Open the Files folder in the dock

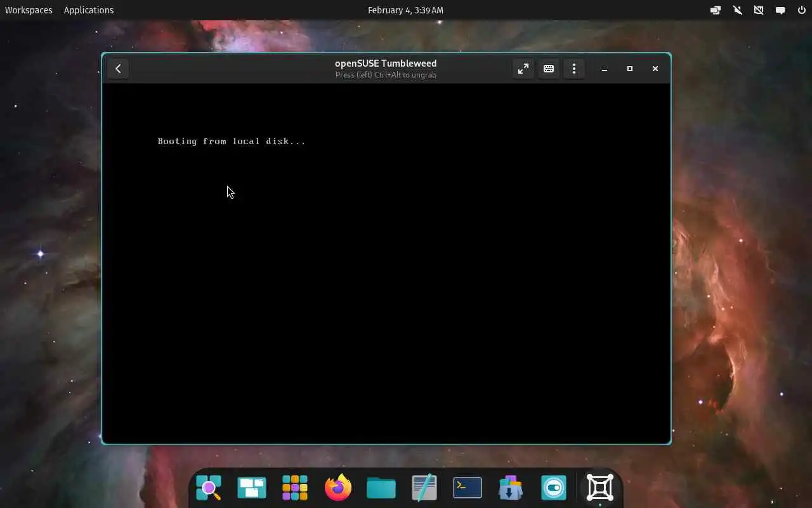[381, 488]
